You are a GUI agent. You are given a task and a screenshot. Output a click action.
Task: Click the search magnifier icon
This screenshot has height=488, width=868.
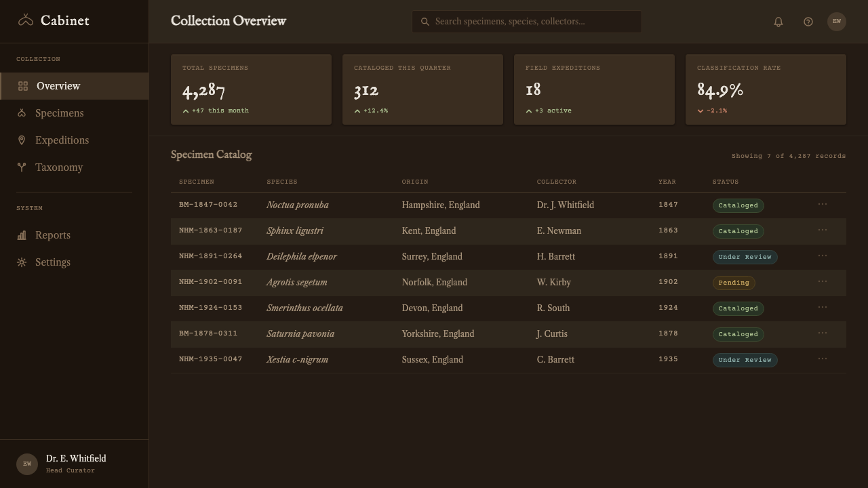(425, 22)
